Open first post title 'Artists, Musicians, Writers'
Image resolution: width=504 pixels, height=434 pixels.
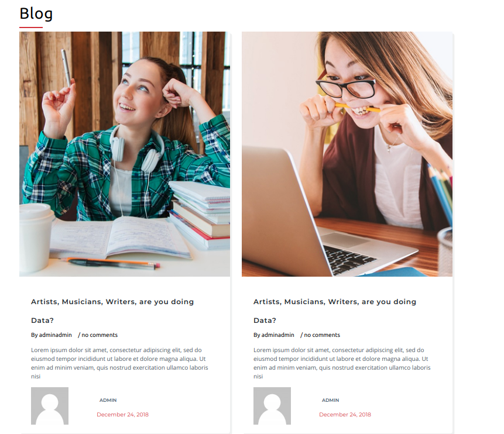tap(112, 311)
